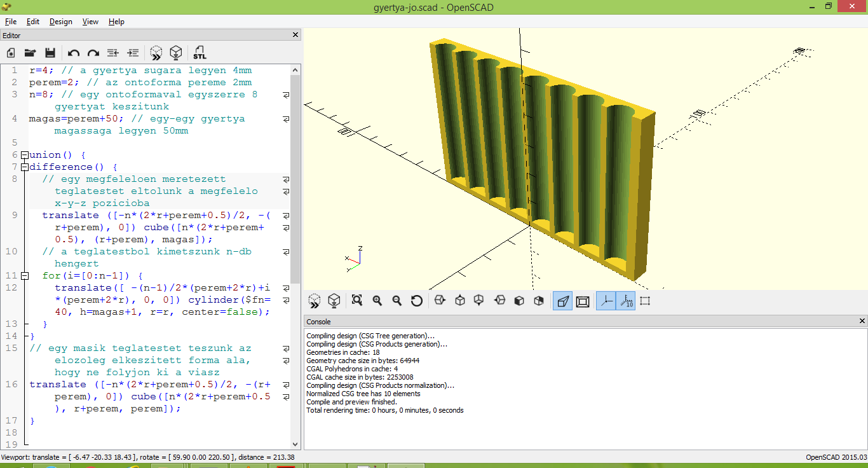This screenshot has width=868, height=468.
Task: Open the View menu
Action: click(90, 22)
